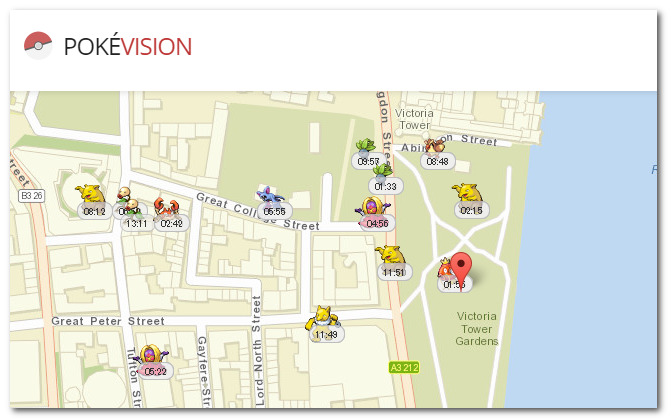Open the POKÉVISION home title link
This screenshot has width=668, height=419.
click(x=128, y=46)
